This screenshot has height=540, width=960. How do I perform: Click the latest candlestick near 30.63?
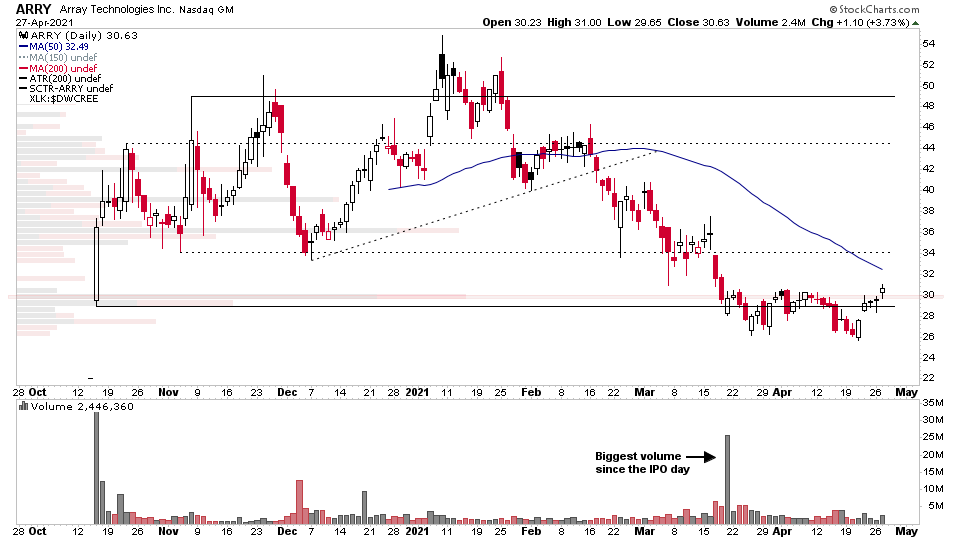click(882, 291)
